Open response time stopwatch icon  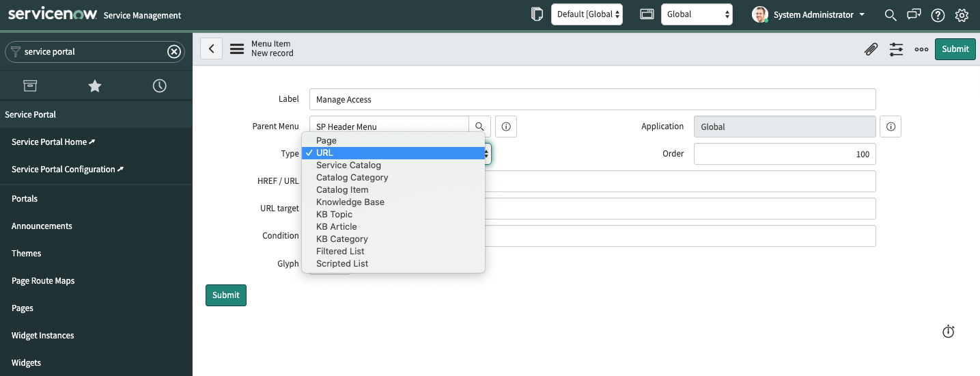(948, 332)
